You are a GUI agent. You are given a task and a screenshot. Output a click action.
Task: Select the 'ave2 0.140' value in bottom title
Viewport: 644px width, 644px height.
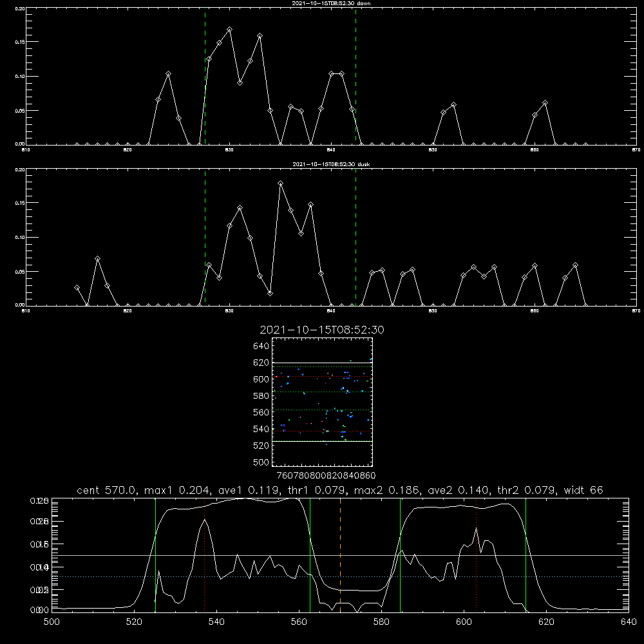click(x=459, y=490)
